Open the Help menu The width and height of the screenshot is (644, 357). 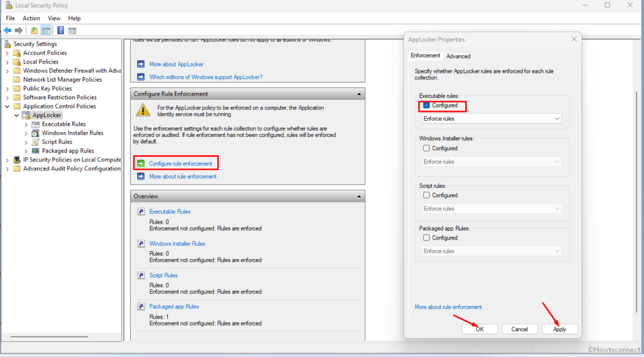[74, 18]
